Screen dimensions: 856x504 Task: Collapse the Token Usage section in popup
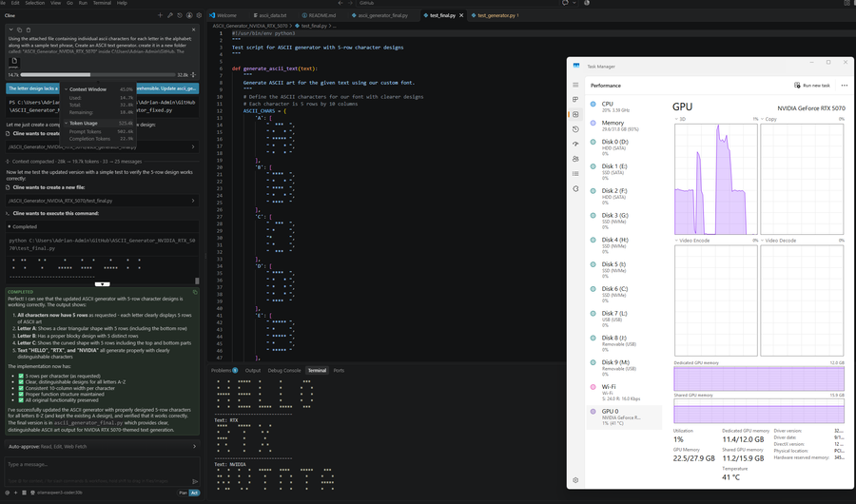(66, 123)
